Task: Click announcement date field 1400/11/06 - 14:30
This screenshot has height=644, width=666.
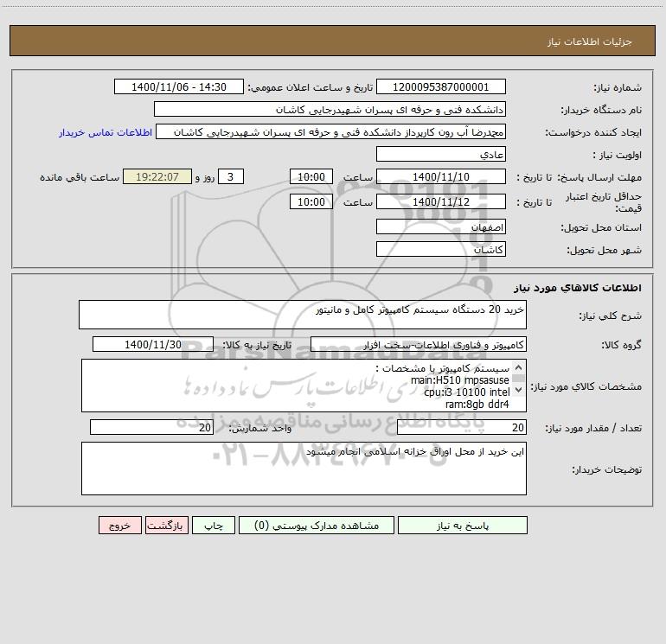Action: click(x=179, y=86)
